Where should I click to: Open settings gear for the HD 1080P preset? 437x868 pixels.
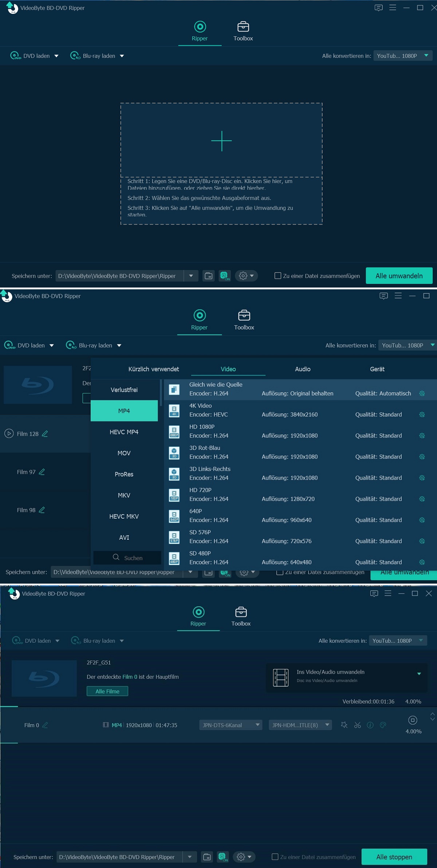tap(422, 436)
